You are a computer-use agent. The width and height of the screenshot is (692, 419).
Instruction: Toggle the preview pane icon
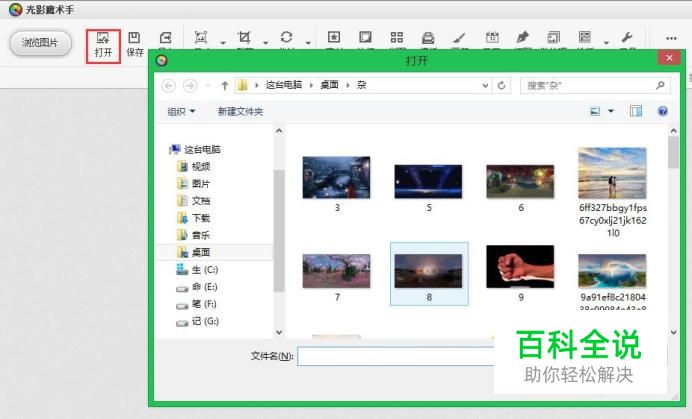[x=636, y=111]
